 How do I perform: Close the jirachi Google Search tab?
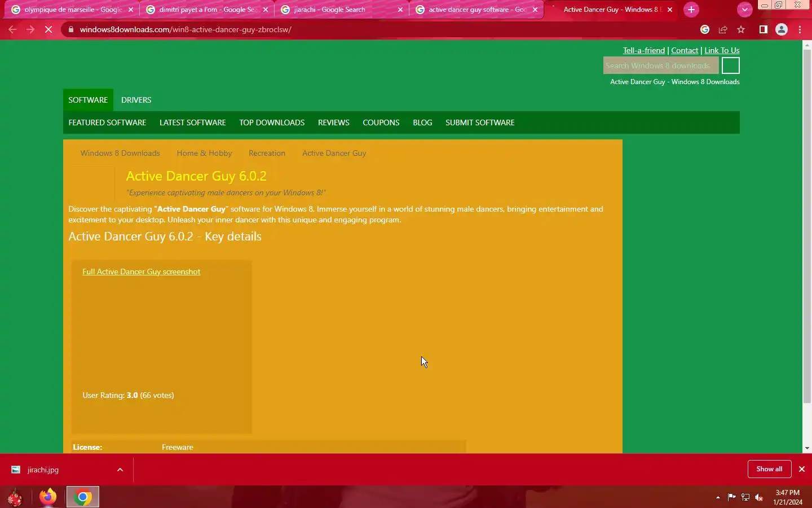(400, 10)
